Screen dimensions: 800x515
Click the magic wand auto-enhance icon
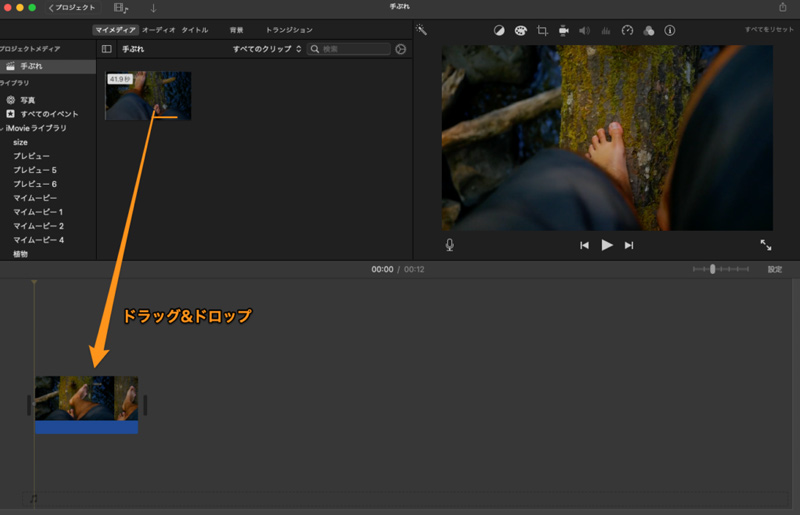[421, 30]
